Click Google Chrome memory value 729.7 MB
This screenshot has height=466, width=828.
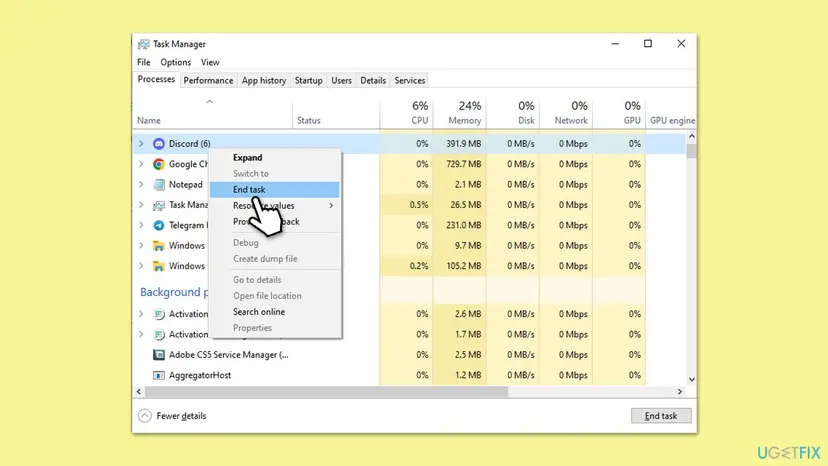click(x=464, y=164)
